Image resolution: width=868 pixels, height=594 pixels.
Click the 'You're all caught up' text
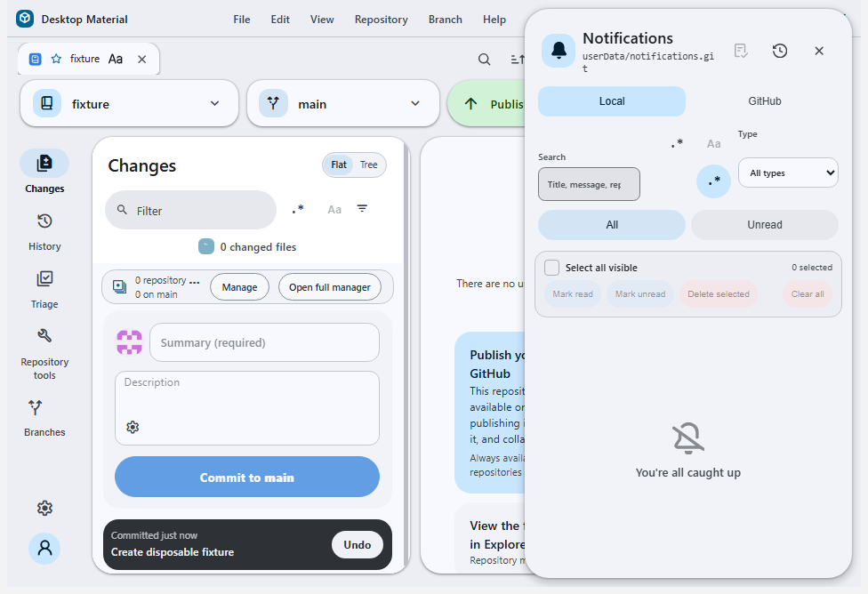click(688, 473)
